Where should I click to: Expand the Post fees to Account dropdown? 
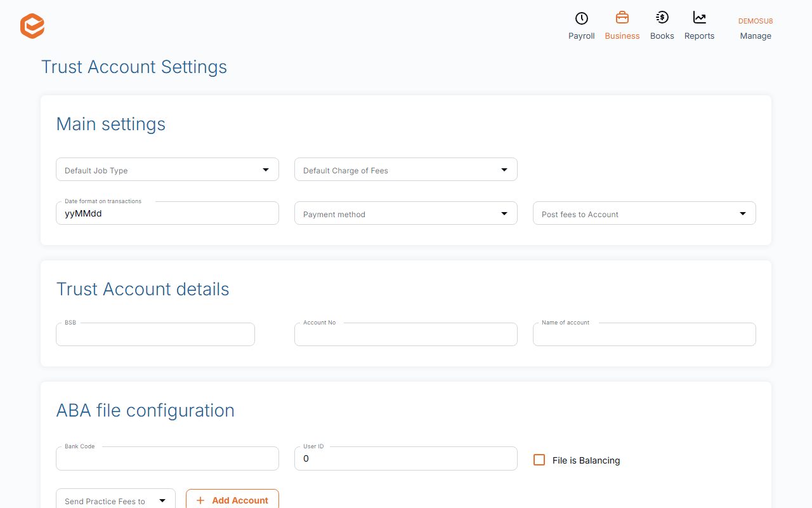pyautogui.click(x=645, y=213)
